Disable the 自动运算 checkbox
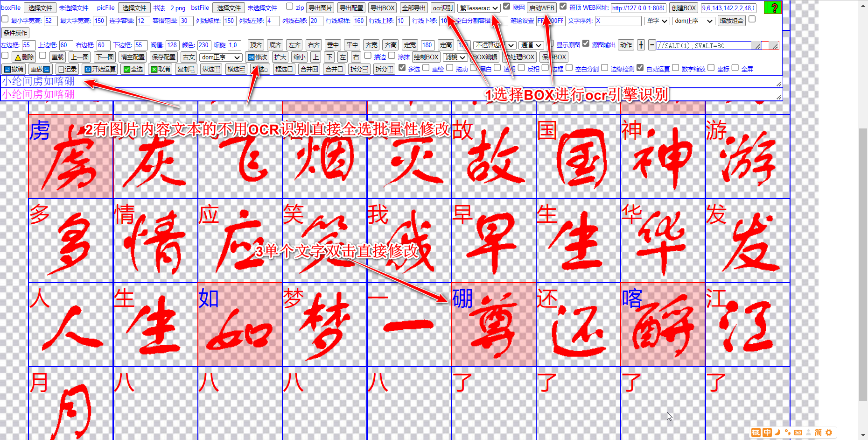 pyautogui.click(x=640, y=67)
